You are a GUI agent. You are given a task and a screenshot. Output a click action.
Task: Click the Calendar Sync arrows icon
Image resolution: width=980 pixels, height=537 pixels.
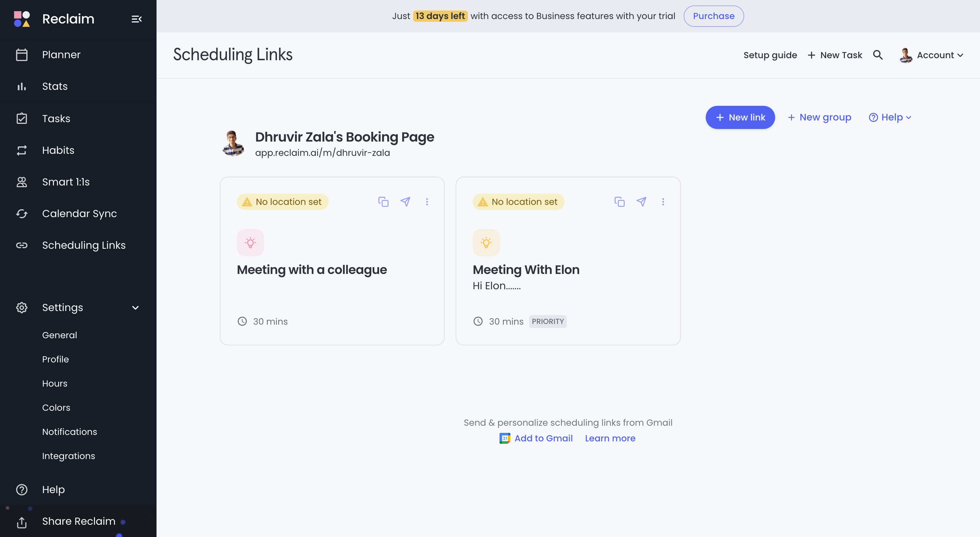click(22, 213)
